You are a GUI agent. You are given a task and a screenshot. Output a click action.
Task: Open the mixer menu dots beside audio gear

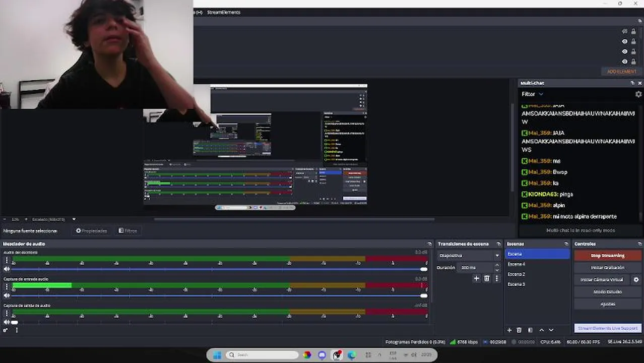click(17, 330)
